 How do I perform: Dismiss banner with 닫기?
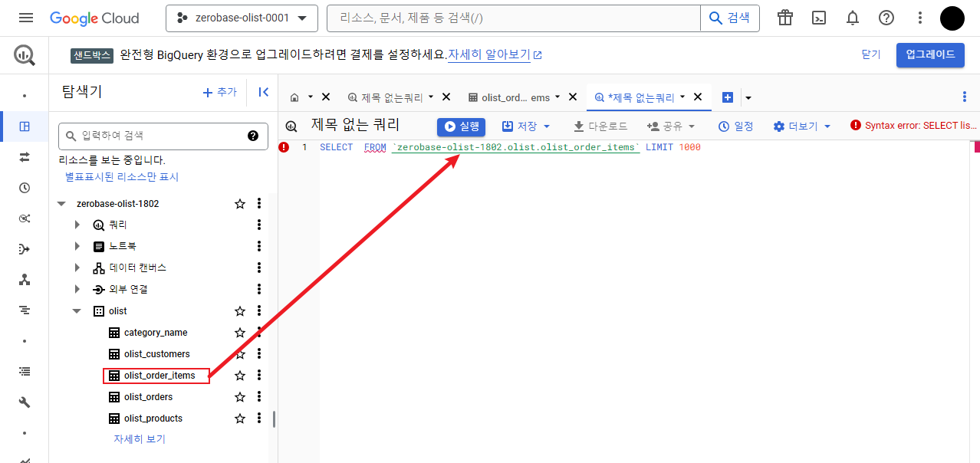pos(871,54)
